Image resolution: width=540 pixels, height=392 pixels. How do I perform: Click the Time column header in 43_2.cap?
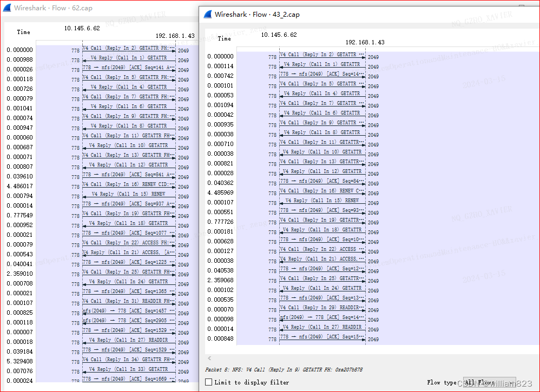(225, 38)
